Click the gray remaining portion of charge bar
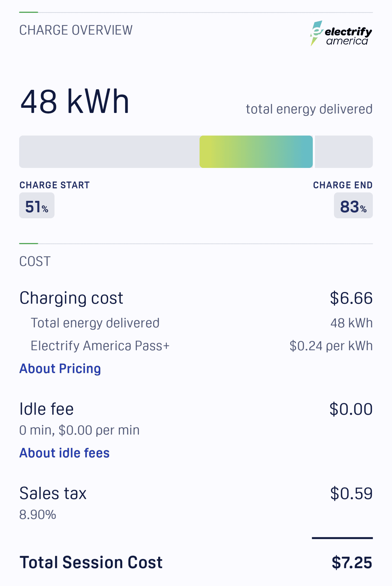This screenshot has height=586, width=392. pos(344,152)
